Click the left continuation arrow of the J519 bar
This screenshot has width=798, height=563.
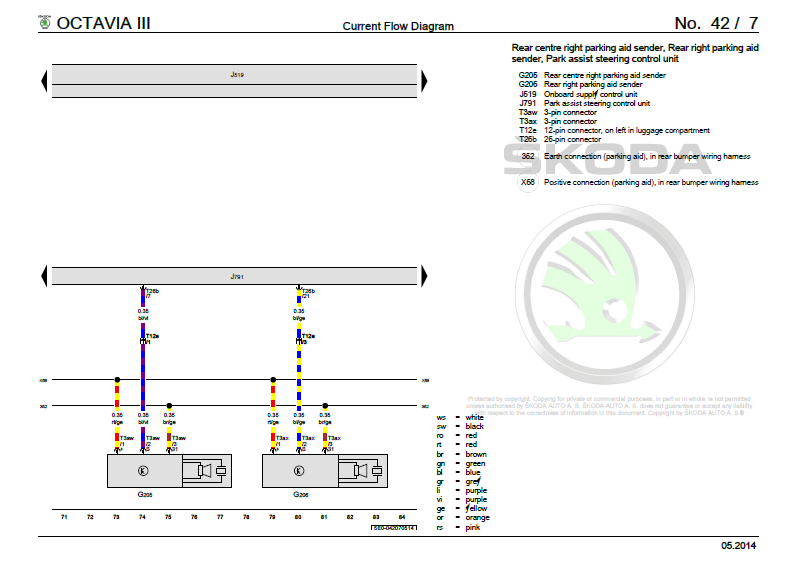coord(44,81)
